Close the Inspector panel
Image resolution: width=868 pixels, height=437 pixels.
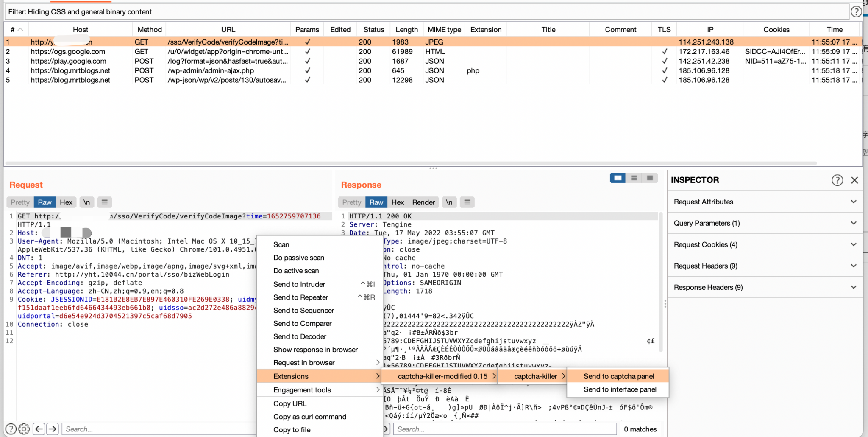pyautogui.click(x=854, y=180)
